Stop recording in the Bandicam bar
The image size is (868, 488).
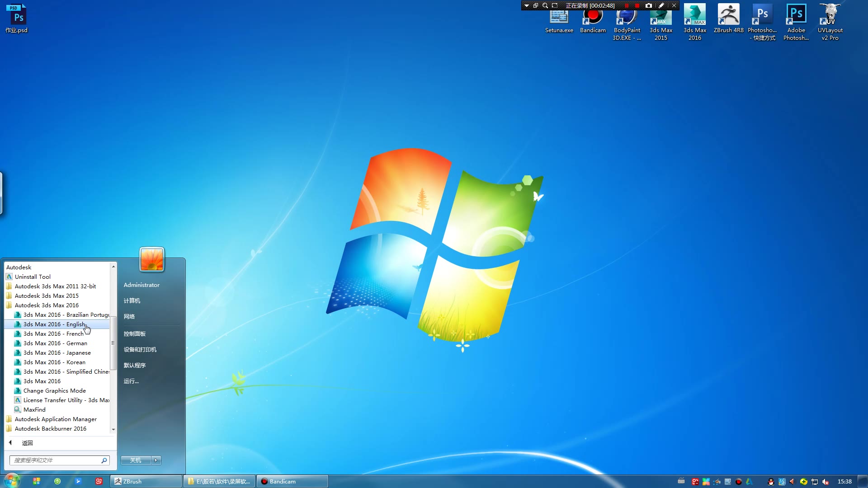coord(637,6)
